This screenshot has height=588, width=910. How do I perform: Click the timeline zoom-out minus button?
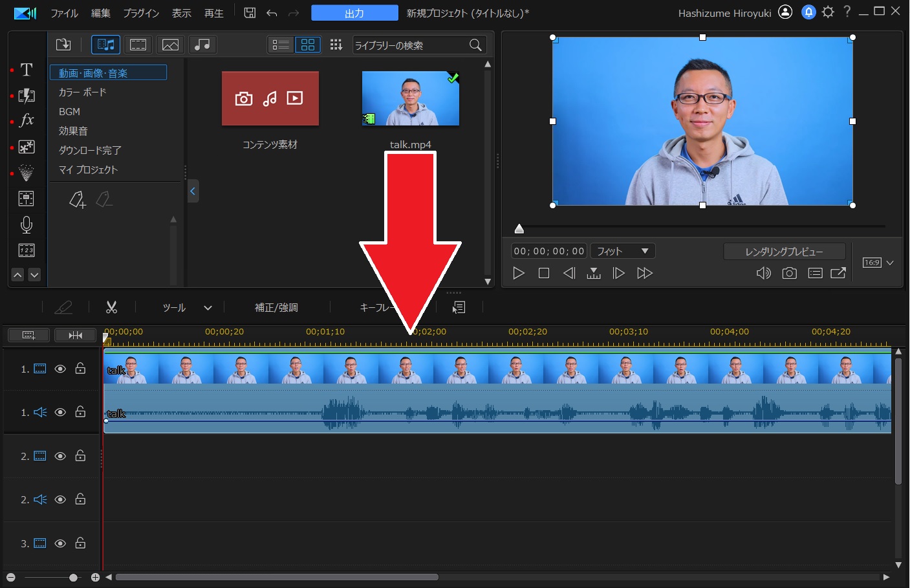(10, 577)
